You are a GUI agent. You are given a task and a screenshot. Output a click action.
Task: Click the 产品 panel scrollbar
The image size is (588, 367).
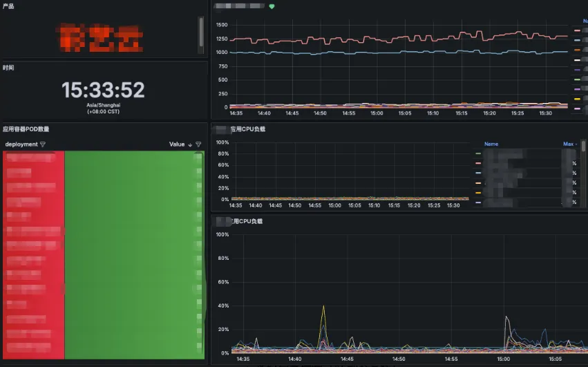[201, 32]
